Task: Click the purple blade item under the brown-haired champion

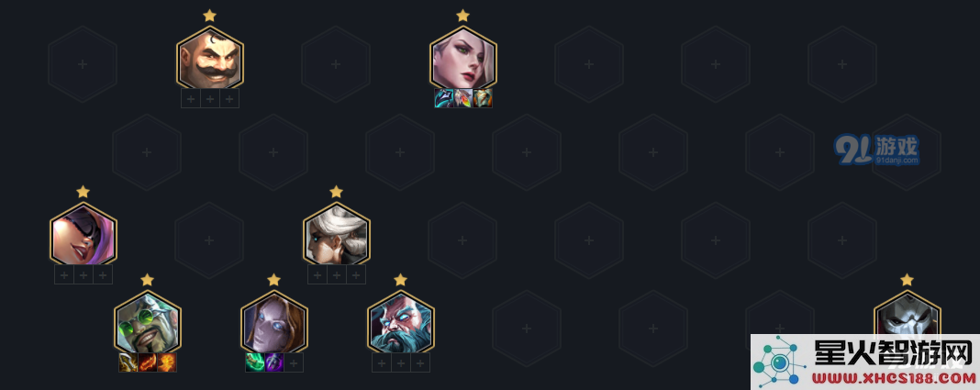Action: [274, 362]
